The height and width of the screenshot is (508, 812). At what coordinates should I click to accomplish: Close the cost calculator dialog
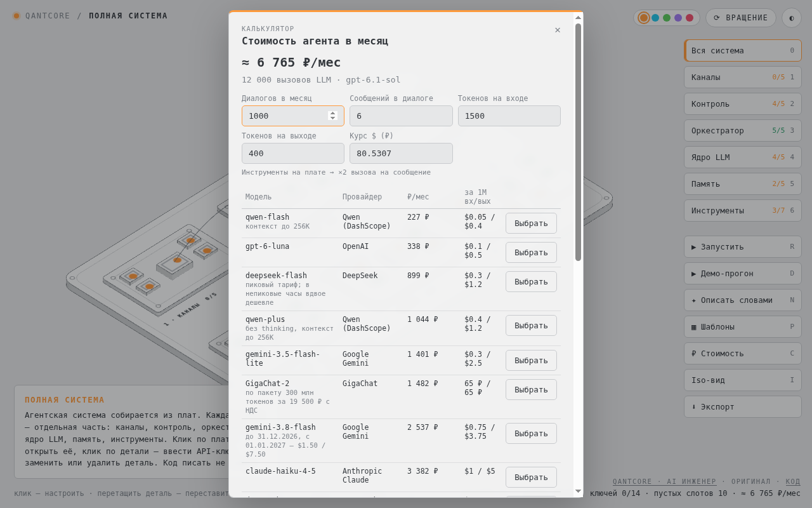click(x=558, y=30)
